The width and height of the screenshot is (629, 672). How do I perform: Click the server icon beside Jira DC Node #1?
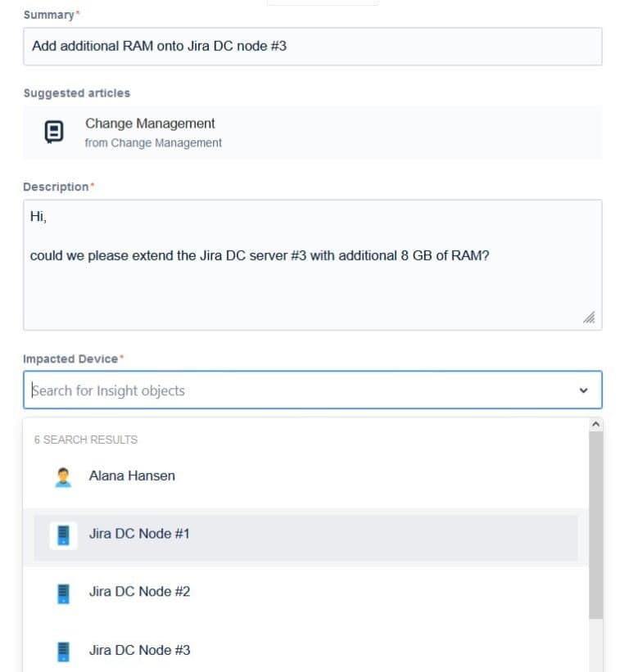(x=61, y=534)
